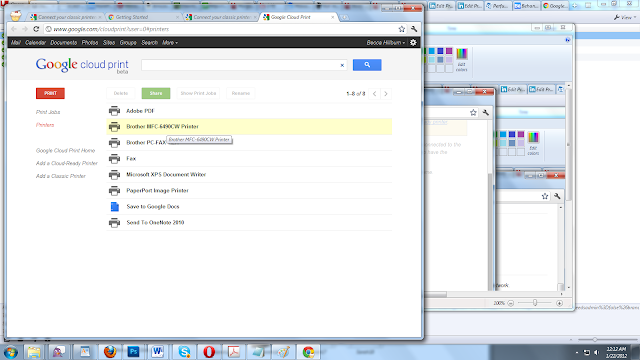Screen dimensions: 640x360
Task: Click the Windows Start button
Action: tap(10, 352)
